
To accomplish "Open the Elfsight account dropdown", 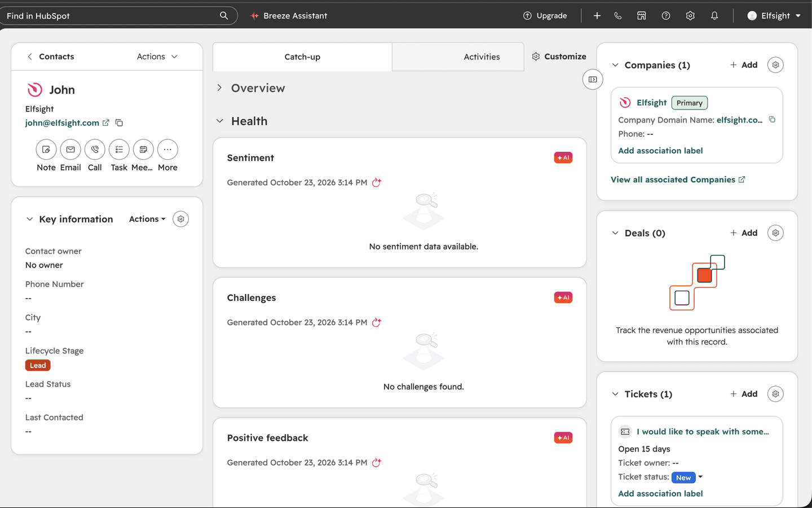I will click(774, 16).
